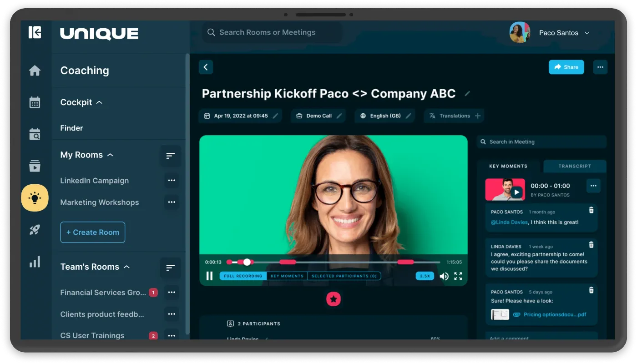
Task: Jump to the middle red key moment marker
Action: (x=288, y=262)
